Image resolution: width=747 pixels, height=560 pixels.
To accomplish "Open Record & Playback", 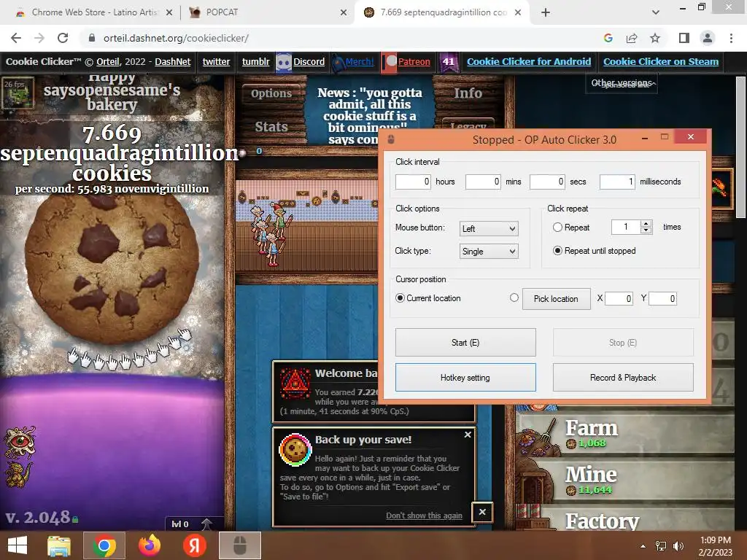I will (623, 378).
